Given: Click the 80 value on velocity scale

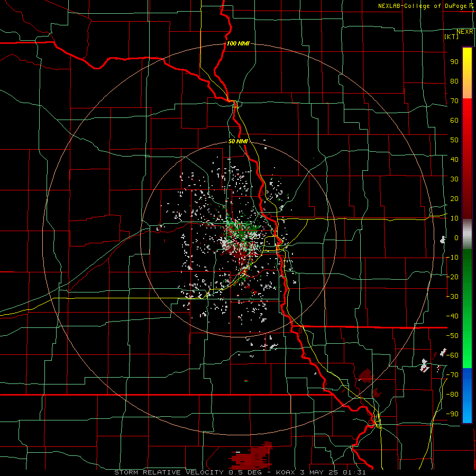Looking at the screenshot, I should (x=454, y=81).
